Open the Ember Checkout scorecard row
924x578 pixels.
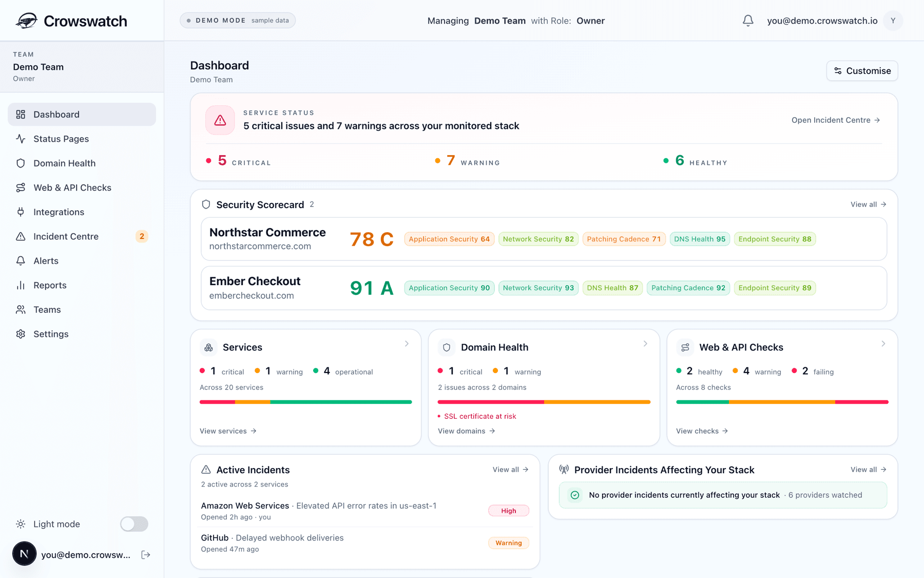click(544, 288)
